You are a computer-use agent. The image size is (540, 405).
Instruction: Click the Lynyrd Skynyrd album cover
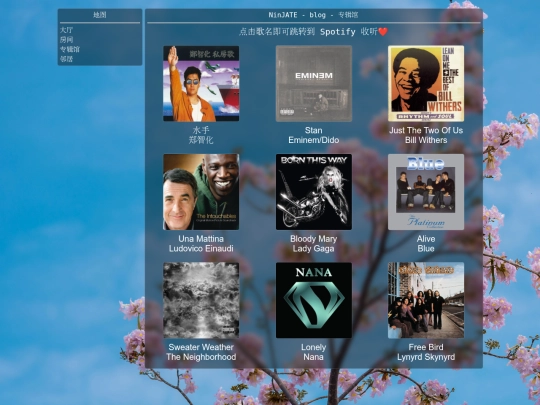(x=426, y=300)
